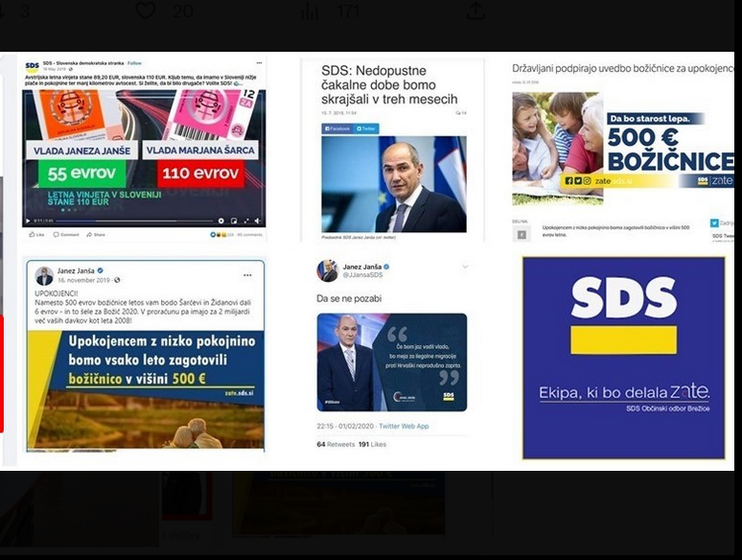The image size is (742, 560).
Task: Open article comment count 14
Action: 461,112
